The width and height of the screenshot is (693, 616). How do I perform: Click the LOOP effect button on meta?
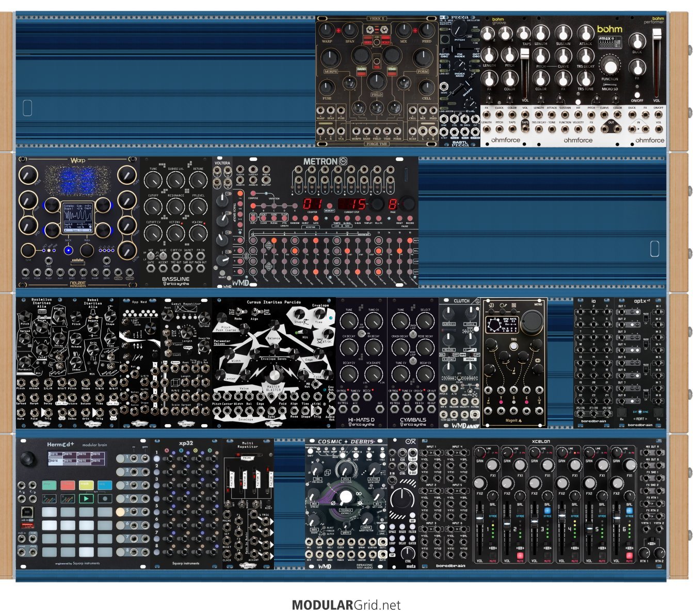pos(393,539)
